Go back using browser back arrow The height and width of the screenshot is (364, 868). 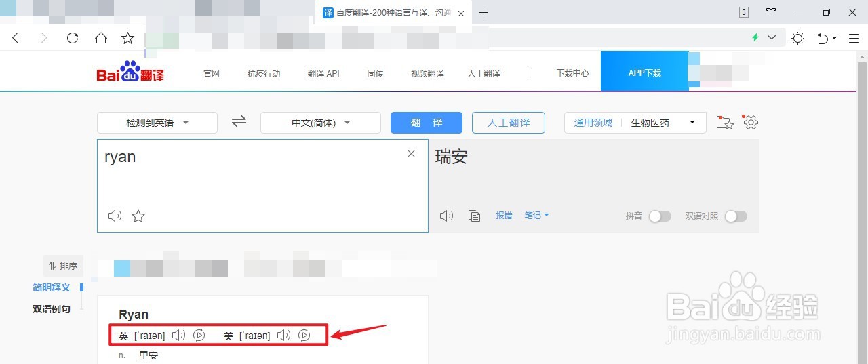(16, 38)
